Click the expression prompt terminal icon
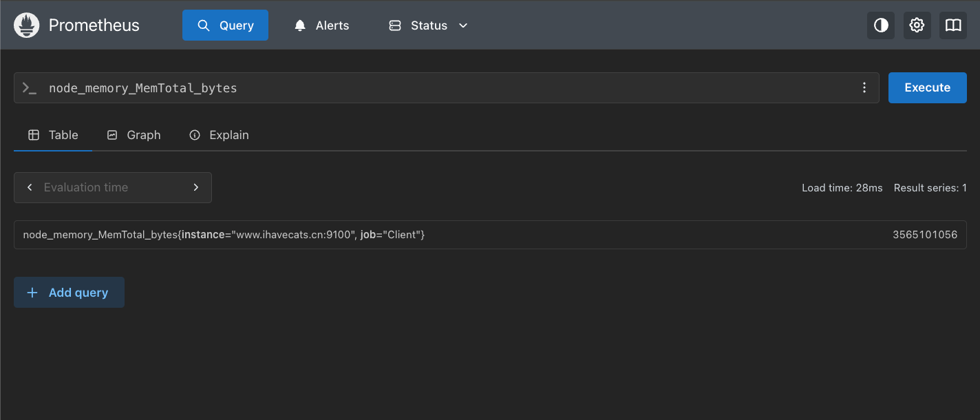The height and width of the screenshot is (420, 980). [30, 88]
